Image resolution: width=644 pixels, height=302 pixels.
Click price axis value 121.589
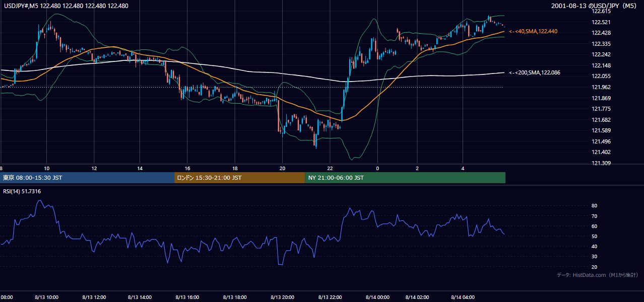coord(602,130)
